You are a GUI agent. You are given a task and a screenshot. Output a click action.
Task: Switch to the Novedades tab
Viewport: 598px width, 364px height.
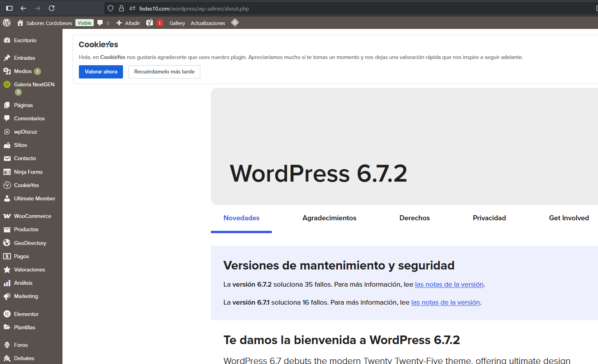click(241, 218)
